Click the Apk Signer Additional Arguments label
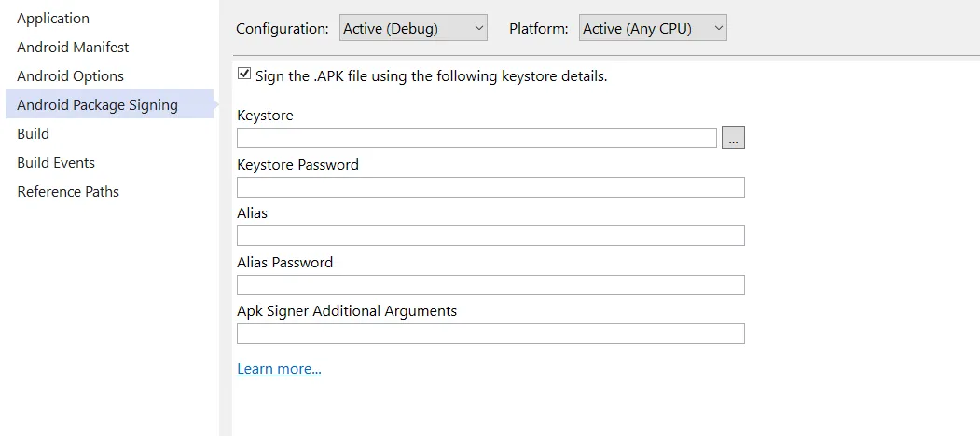Viewport: 980px width, 436px height. click(x=347, y=311)
